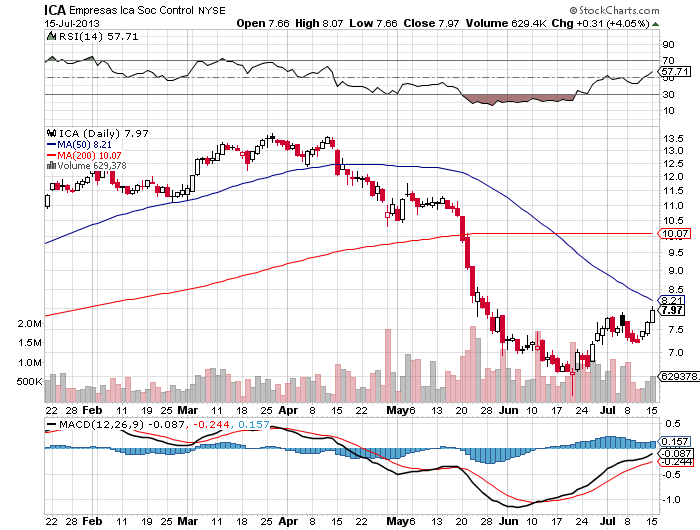The height and width of the screenshot is (530, 700).
Task: Click the Chg +0.31 (+4.05%) value
Action: [600, 23]
